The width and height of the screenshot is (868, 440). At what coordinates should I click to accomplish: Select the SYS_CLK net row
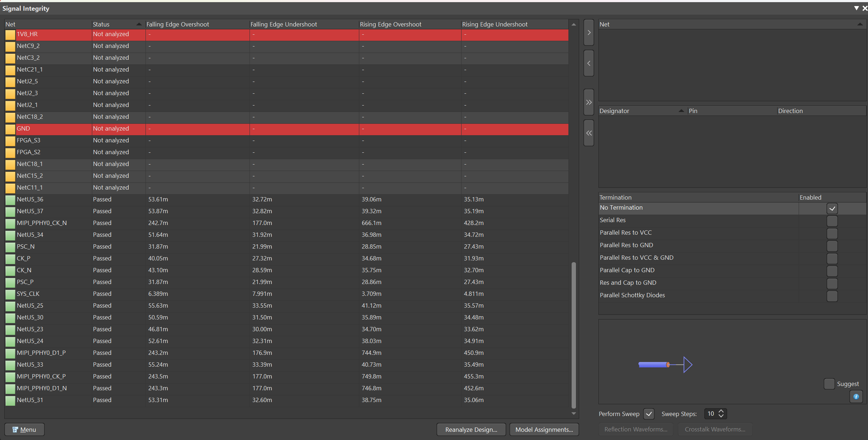(28, 294)
